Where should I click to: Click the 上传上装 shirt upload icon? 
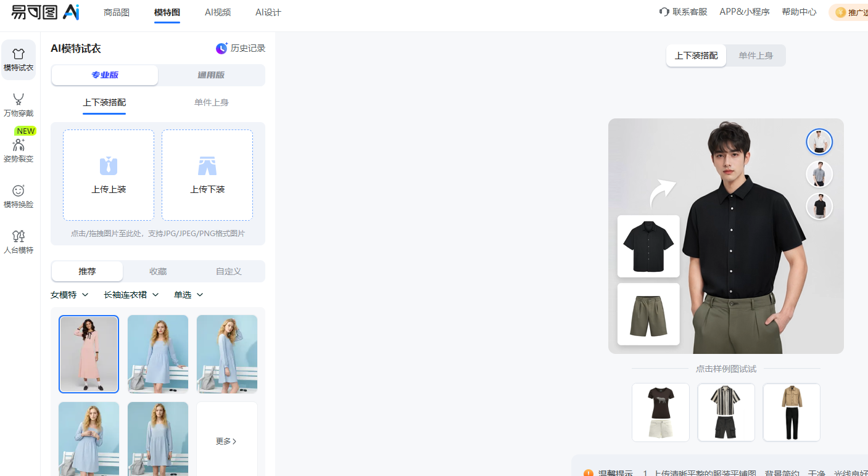point(109,166)
